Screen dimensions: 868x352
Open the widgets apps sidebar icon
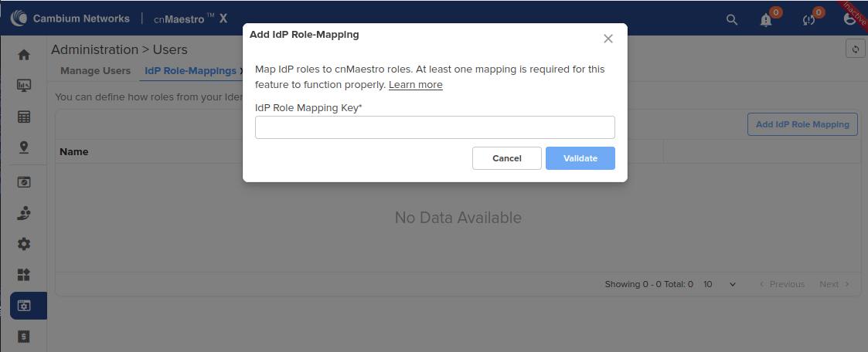[24, 275]
